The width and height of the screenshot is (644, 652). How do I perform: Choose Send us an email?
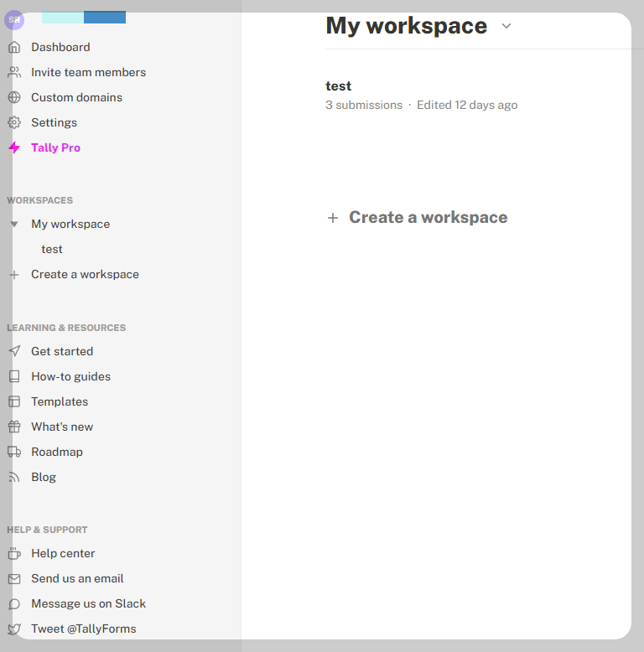click(77, 579)
